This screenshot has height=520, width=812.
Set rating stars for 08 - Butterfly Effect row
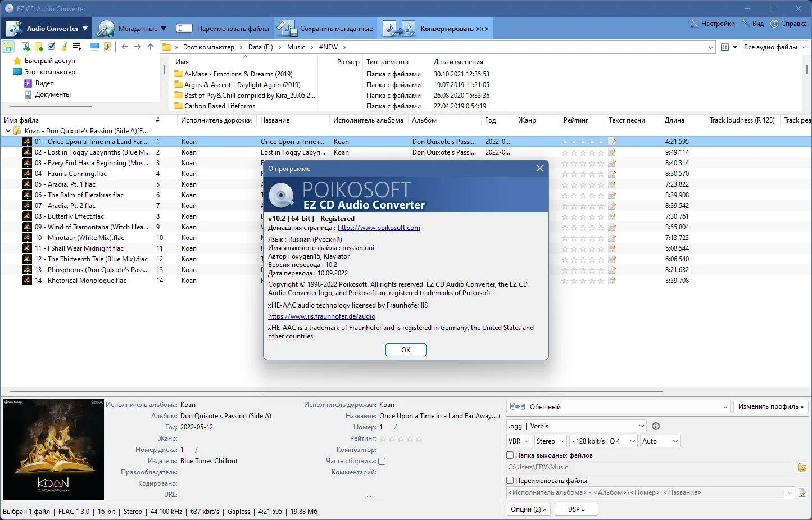coord(583,216)
